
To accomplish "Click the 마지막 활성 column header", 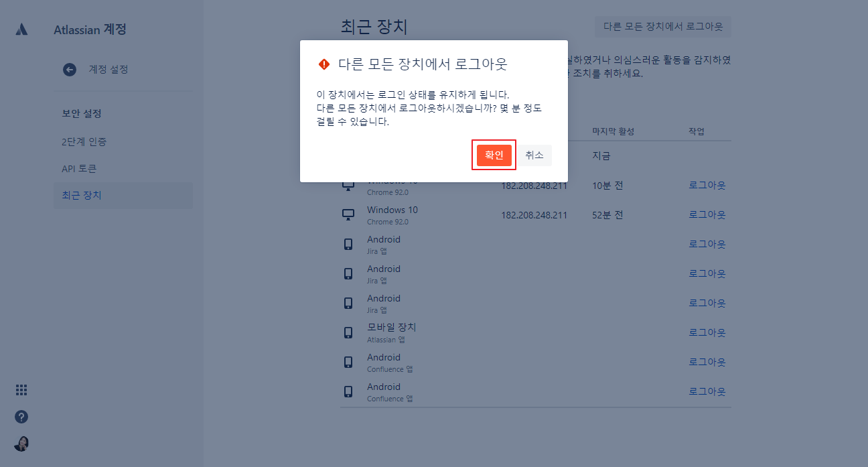I will click(x=613, y=131).
